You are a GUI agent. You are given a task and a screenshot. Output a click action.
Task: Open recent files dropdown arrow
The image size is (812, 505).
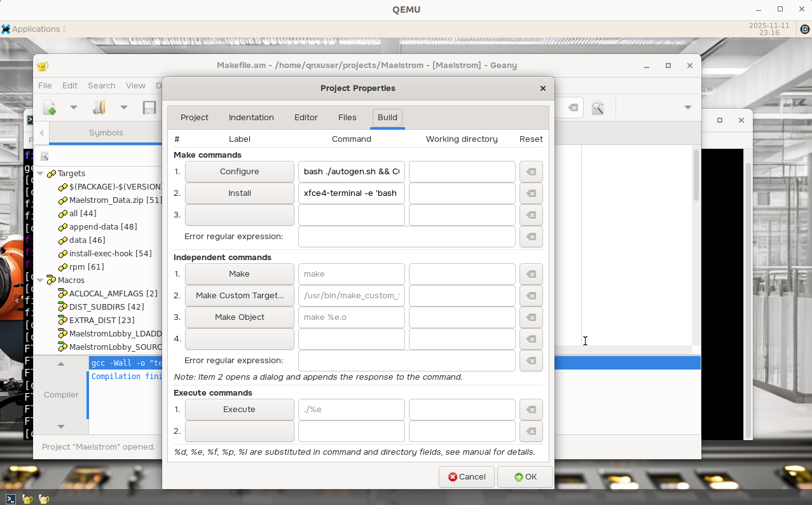coord(124,107)
